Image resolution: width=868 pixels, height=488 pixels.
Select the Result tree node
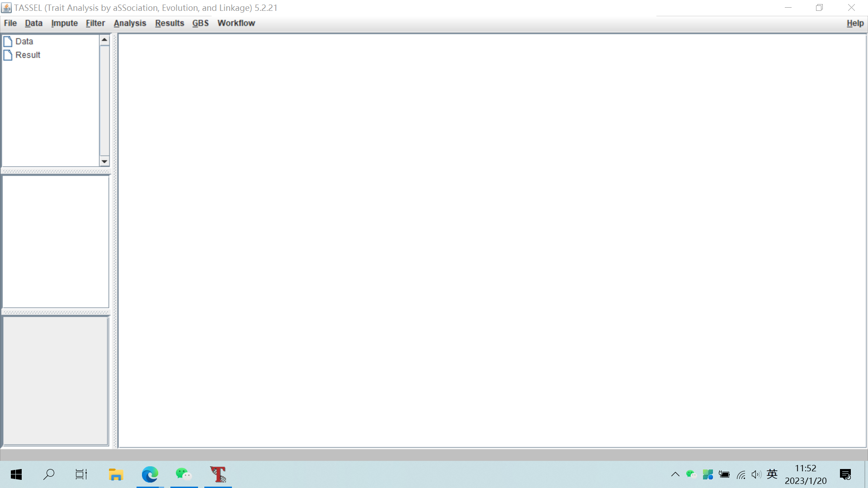pyautogui.click(x=28, y=55)
